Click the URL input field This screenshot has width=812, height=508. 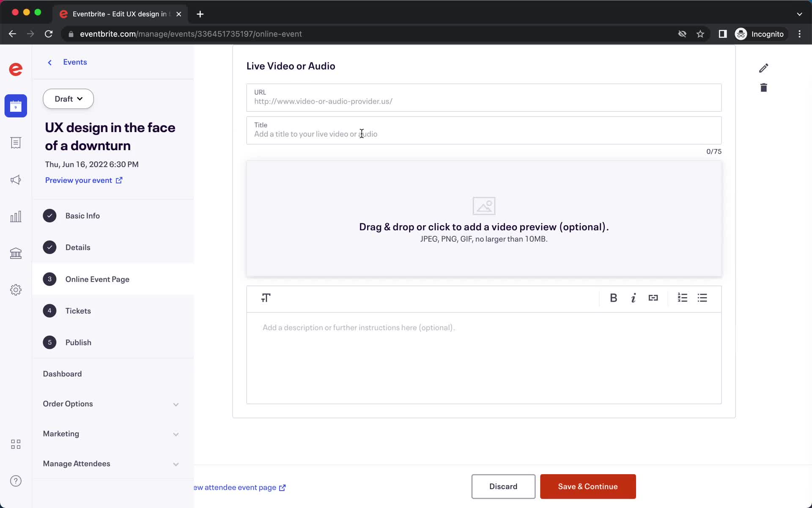[x=485, y=97]
